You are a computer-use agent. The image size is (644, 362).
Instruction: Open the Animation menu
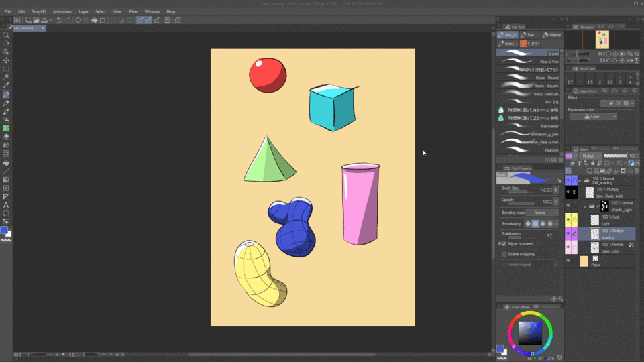62,11
